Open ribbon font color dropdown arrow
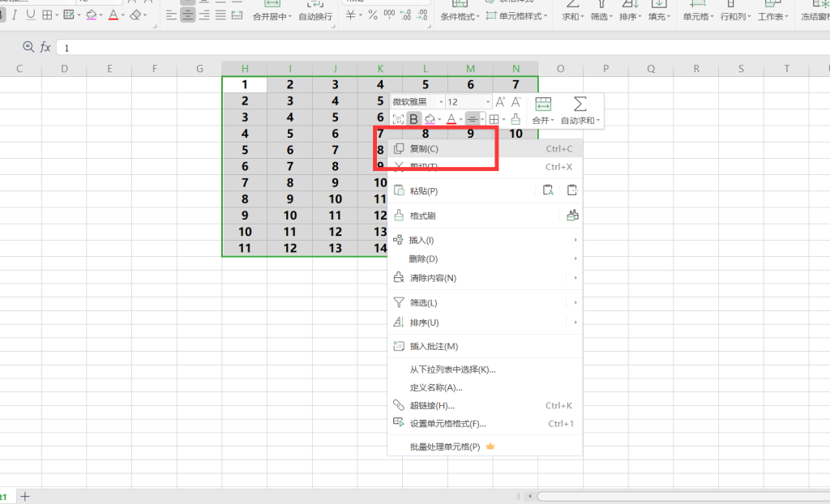Viewport: 830px width, 504px height. 123,15
